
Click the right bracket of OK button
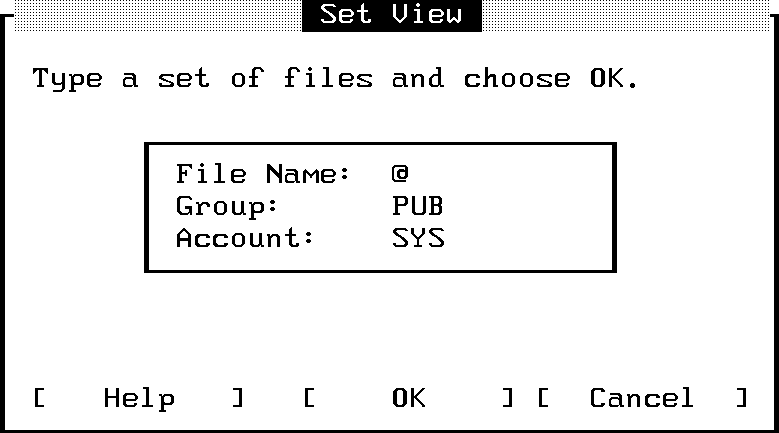(508, 398)
